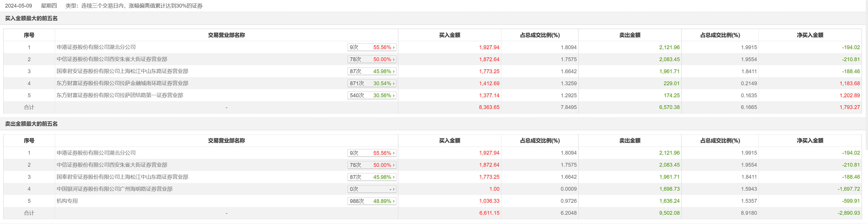Open 申港证券湖北分公司 in the buy table
Image resolution: width=868 pixels, height=224 pixels.
click(x=96, y=47)
